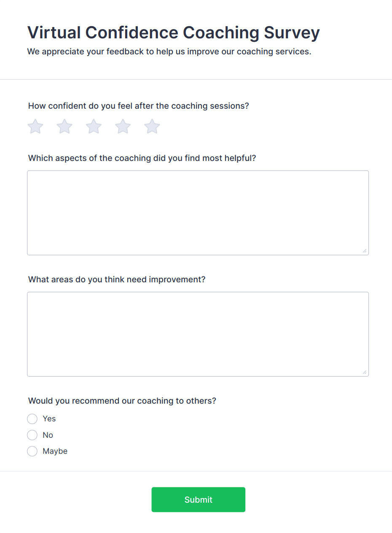
Task: Choose the fourth star rating
Action: click(123, 126)
